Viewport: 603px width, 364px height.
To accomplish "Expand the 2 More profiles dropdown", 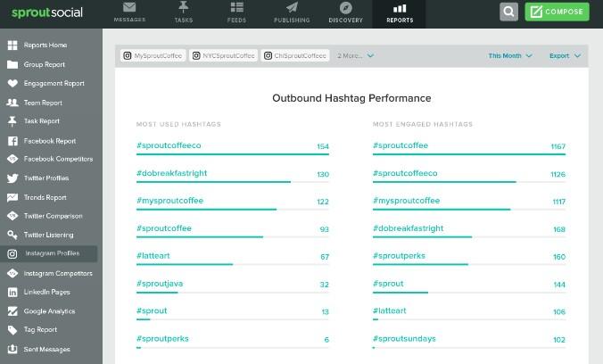I will 355,55.
